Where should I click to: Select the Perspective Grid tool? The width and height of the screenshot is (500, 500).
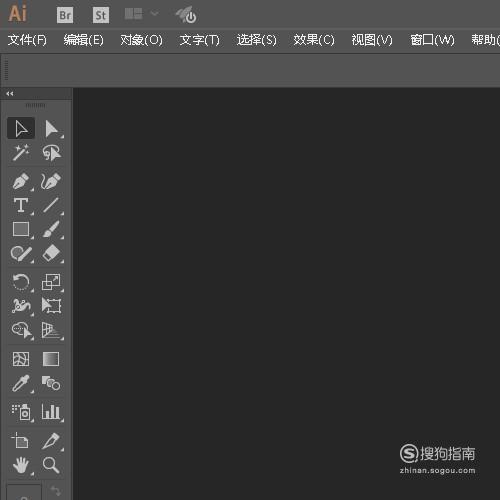tap(51, 330)
